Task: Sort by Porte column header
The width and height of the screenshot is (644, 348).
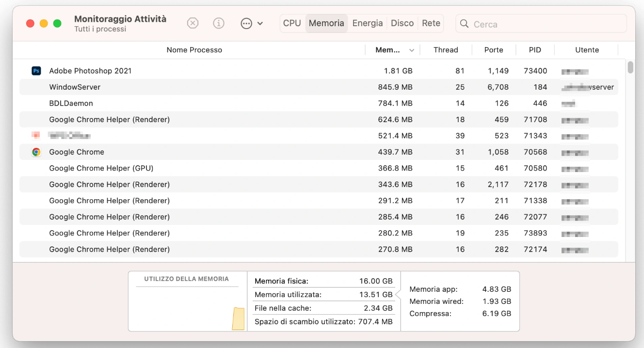Action: 494,50
